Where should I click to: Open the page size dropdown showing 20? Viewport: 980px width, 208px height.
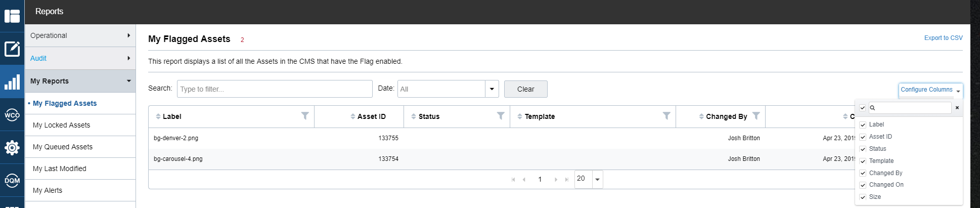click(597, 179)
